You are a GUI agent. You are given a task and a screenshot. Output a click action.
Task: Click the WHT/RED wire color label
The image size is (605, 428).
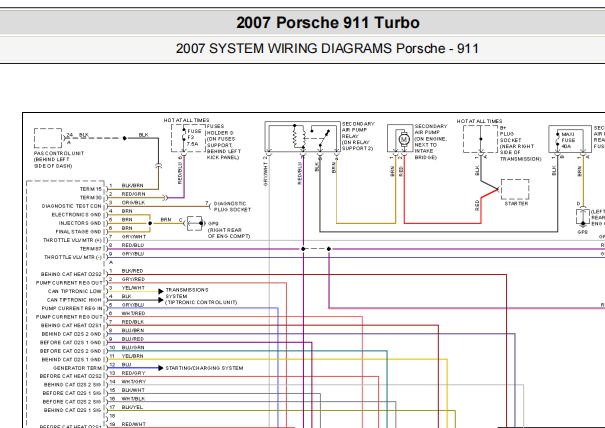[133, 313]
